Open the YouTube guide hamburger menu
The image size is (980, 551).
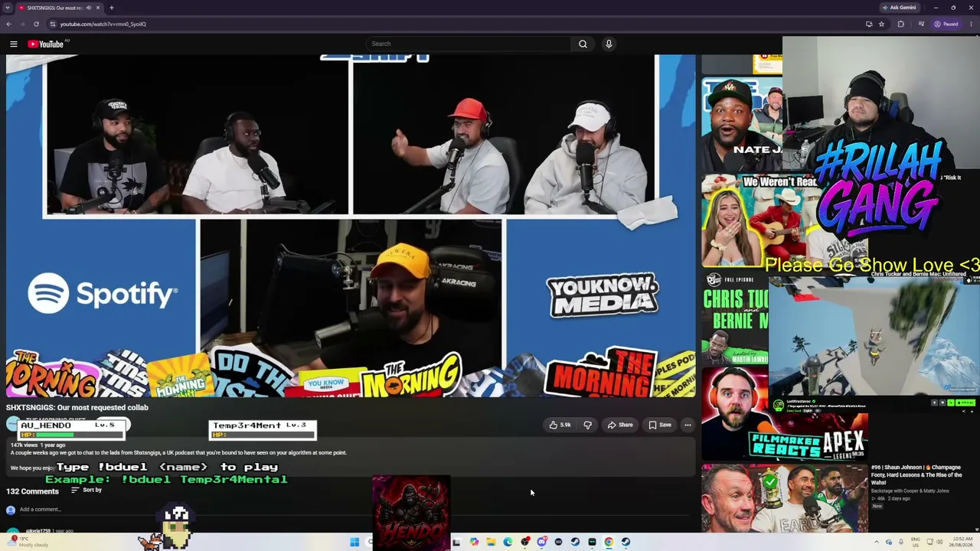(13, 44)
